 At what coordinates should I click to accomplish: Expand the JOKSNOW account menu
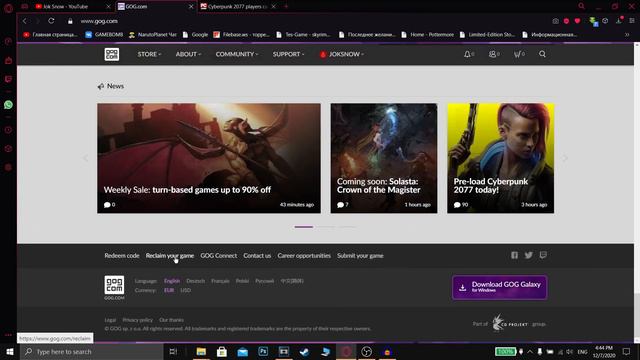[342, 54]
